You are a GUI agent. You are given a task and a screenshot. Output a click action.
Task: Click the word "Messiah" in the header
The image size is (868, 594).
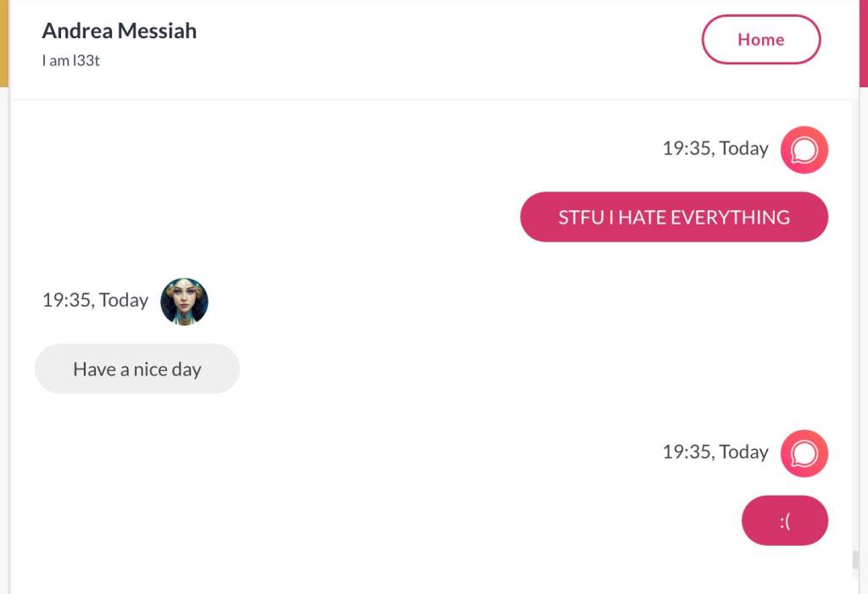pos(157,31)
